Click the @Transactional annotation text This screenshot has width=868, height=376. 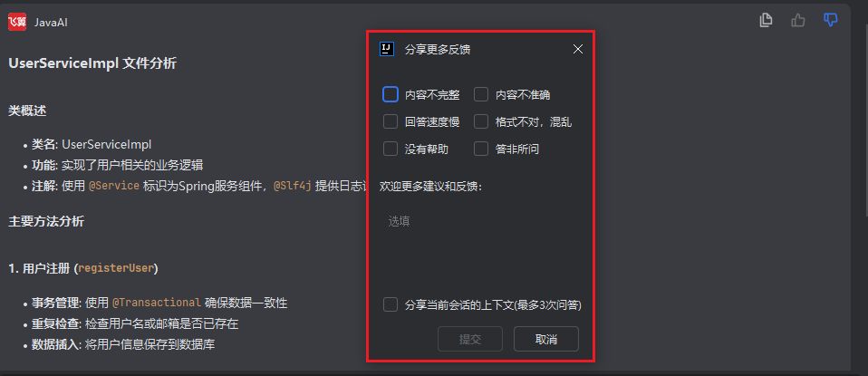point(157,303)
